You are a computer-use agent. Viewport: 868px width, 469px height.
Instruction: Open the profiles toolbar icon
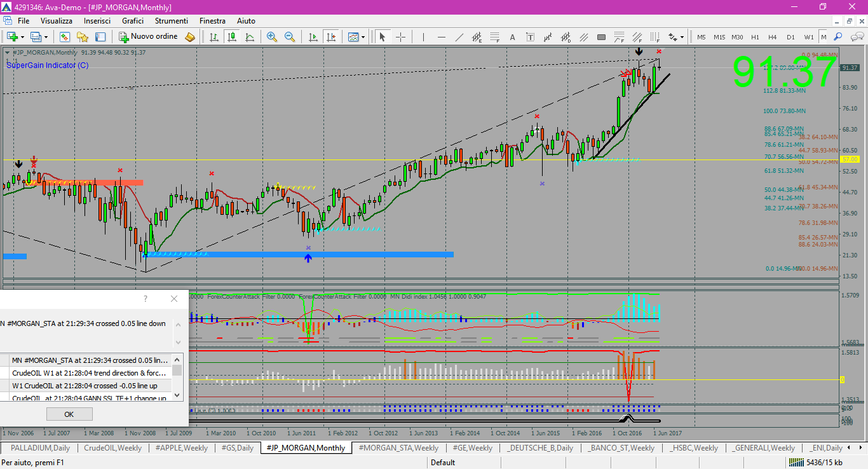36,37
